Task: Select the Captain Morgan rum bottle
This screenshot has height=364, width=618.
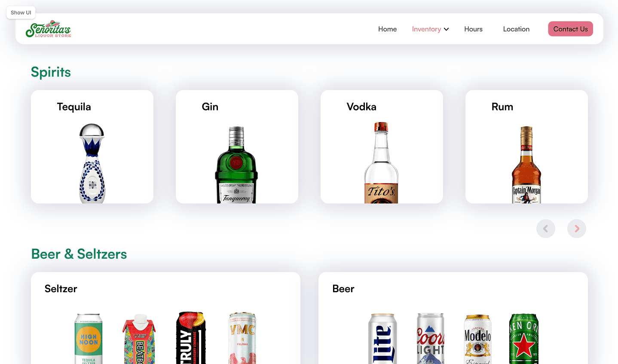Action: click(x=526, y=165)
